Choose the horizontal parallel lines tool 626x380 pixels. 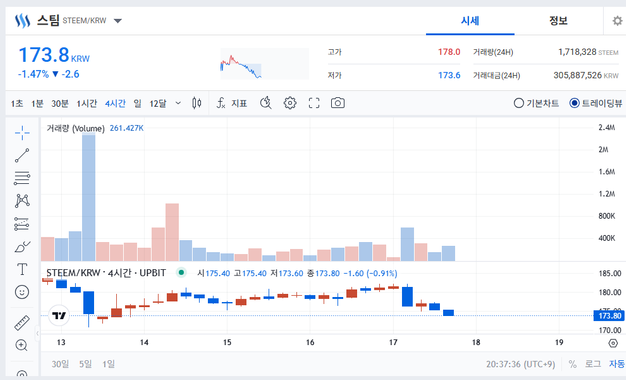22,178
